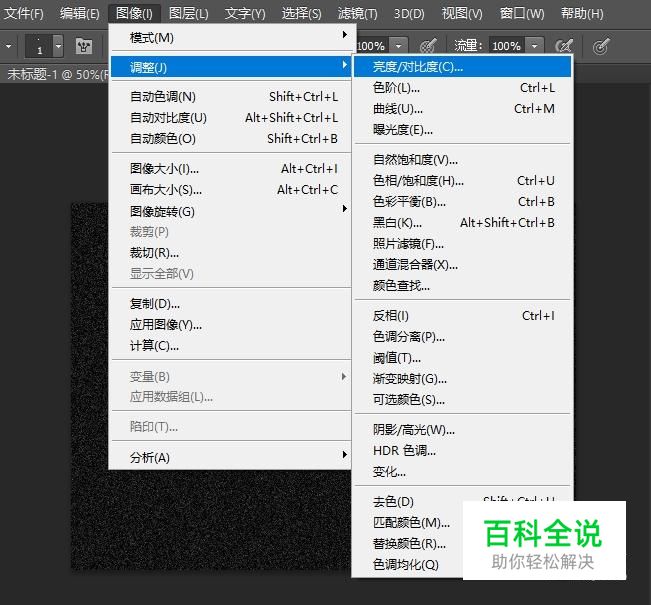This screenshot has height=605, width=651.
Task: Expand the 分析(A) submenu
Action: coord(232,457)
